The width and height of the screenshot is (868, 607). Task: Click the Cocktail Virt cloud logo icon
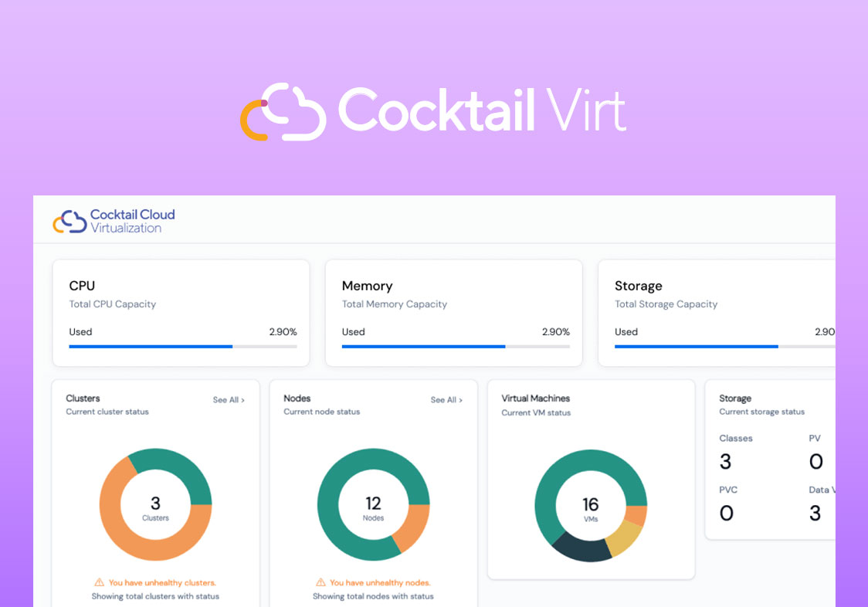(283, 112)
